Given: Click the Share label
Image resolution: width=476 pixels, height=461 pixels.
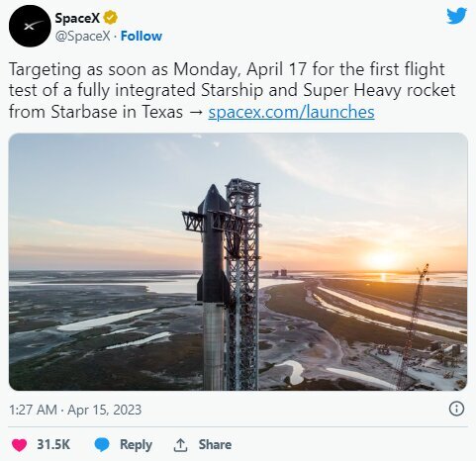Looking at the screenshot, I should click(x=215, y=444).
